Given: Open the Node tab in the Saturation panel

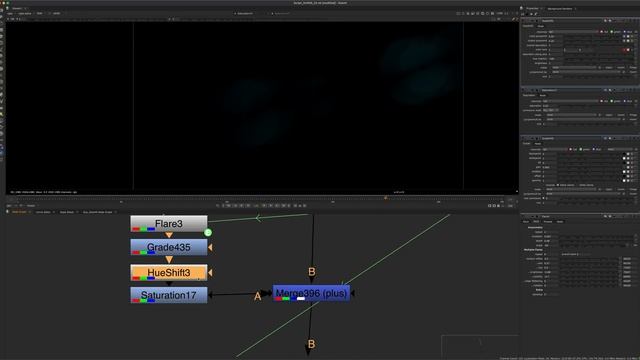Looking at the screenshot, I should click(x=543, y=96).
